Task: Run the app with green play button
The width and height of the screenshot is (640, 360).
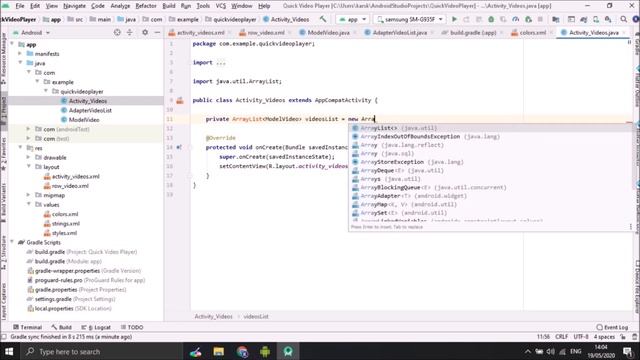Action: coord(454,19)
